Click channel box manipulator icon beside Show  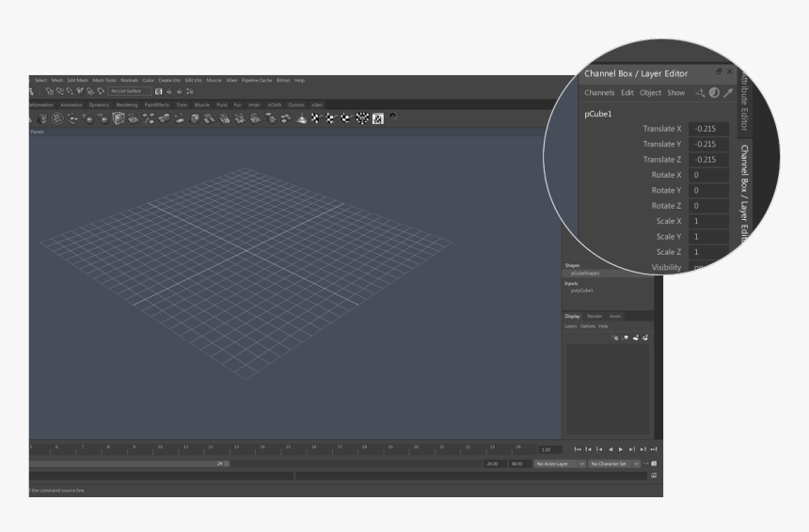700,93
